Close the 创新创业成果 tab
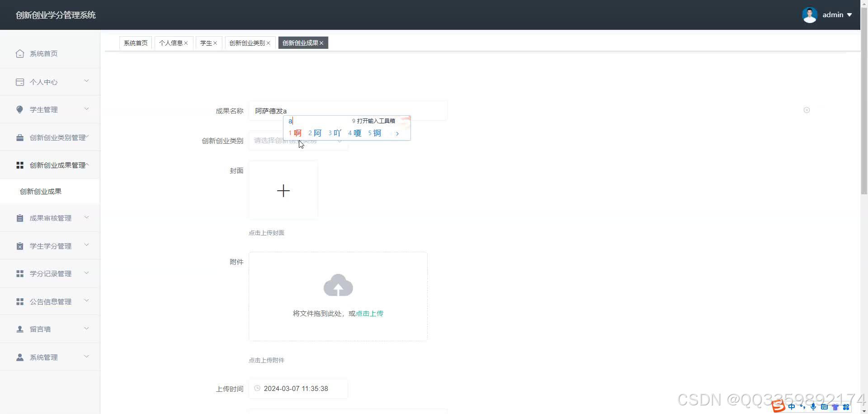Image resolution: width=868 pixels, height=414 pixels. (x=321, y=43)
